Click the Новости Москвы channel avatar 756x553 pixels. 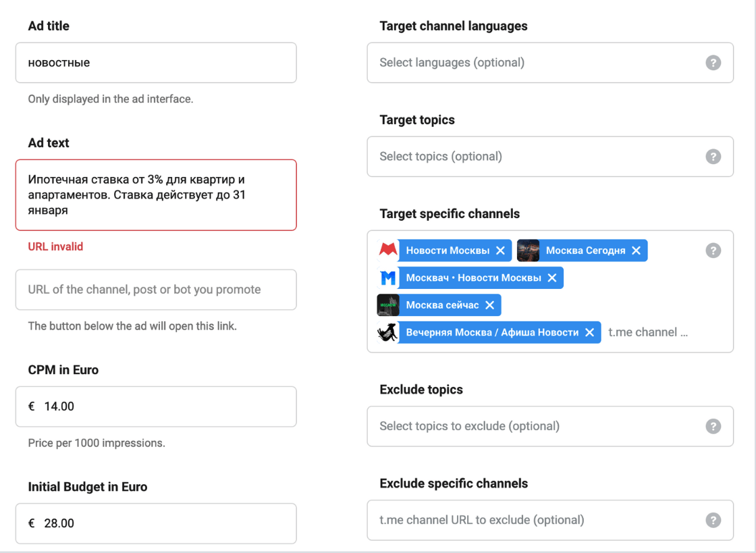tap(387, 251)
